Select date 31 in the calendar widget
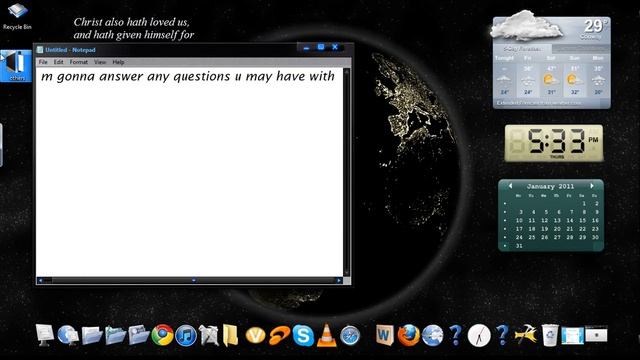The width and height of the screenshot is (640, 360). [x=519, y=246]
